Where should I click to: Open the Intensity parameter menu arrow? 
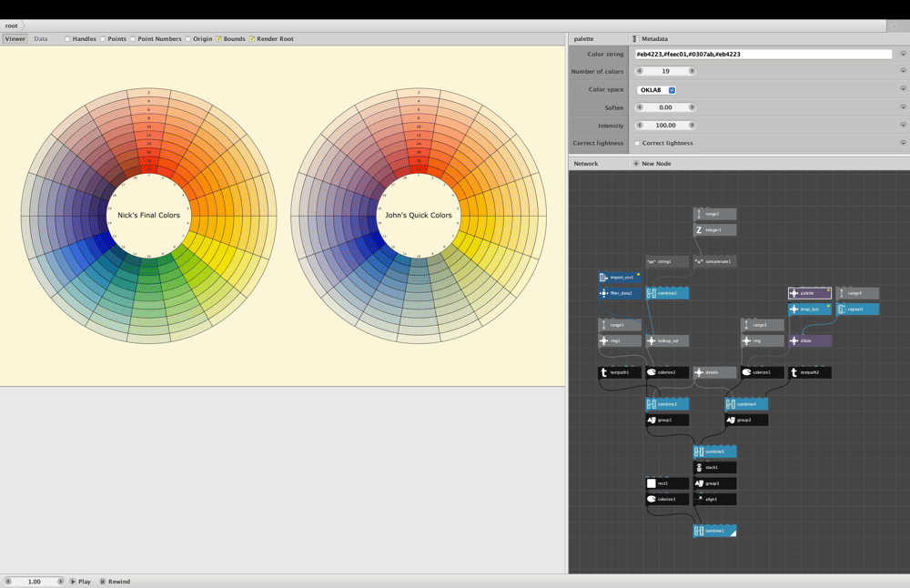tap(903, 125)
